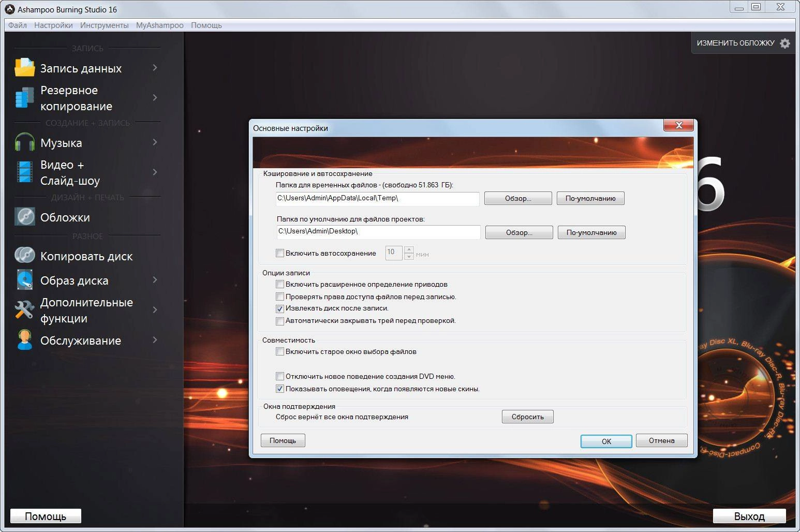Click the Запись данных folder icon

(24, 67)
